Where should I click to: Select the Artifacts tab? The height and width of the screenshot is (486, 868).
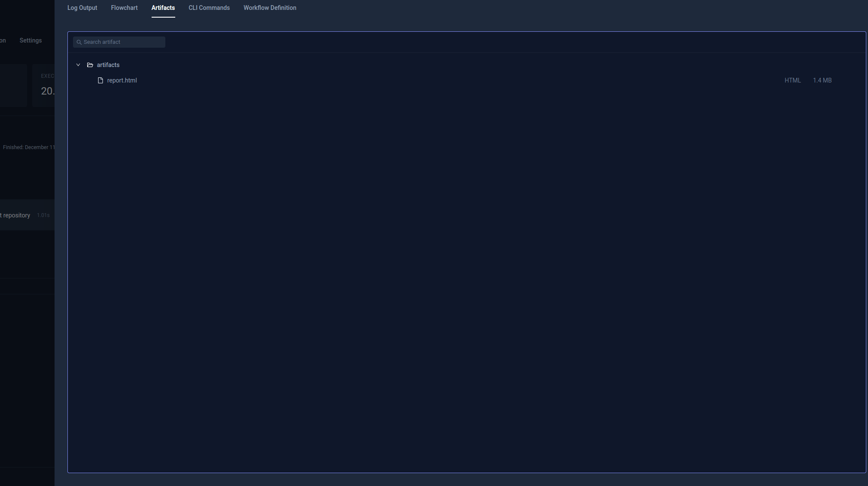coord(163,8)
